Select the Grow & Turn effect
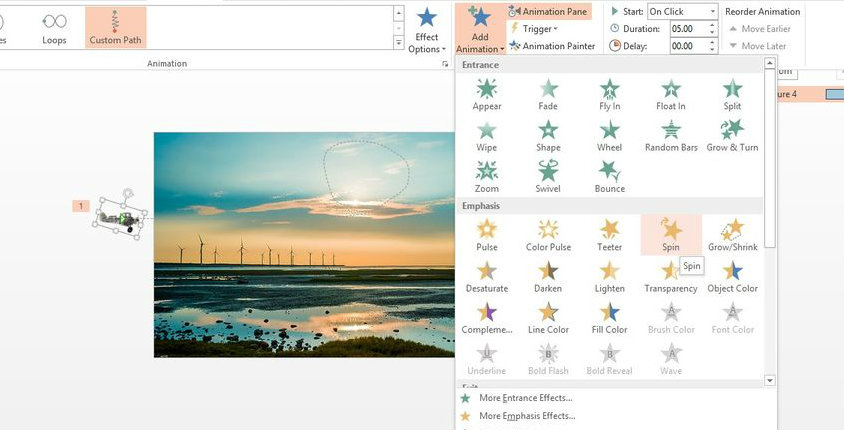Screen dimensions: 844x430 [732, 136]
